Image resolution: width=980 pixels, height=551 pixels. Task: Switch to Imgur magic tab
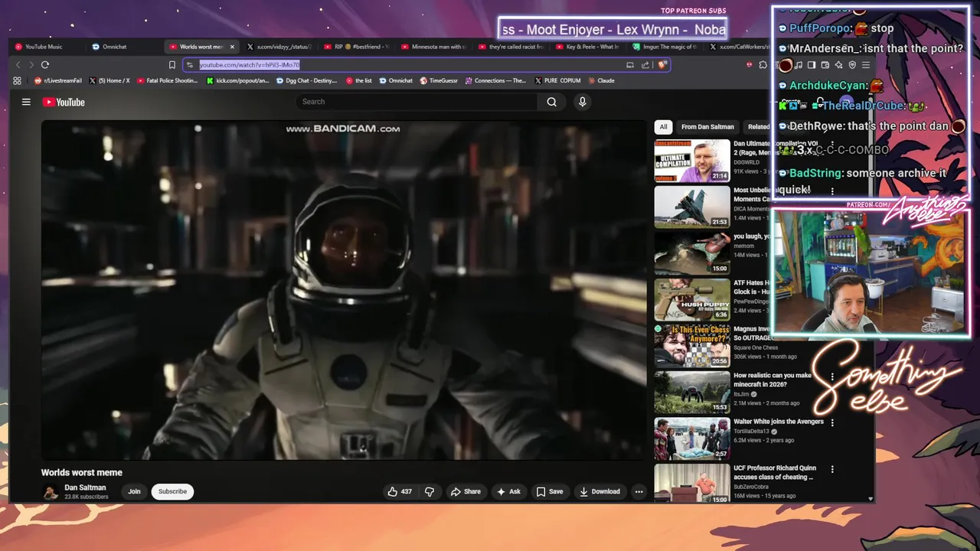(x=665, y=47)
